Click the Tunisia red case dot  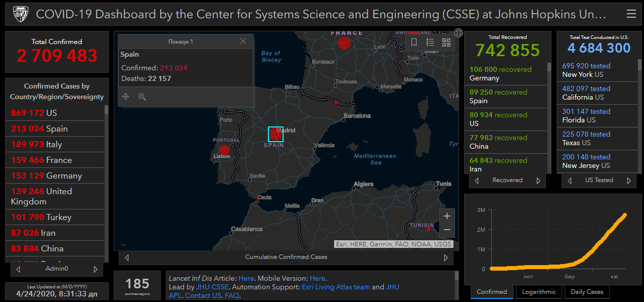tap(429, 229)
